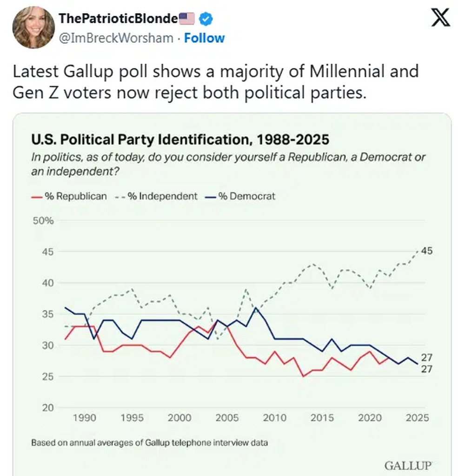Click the footnote about Gallup telephone interview data

click(149, 443)
